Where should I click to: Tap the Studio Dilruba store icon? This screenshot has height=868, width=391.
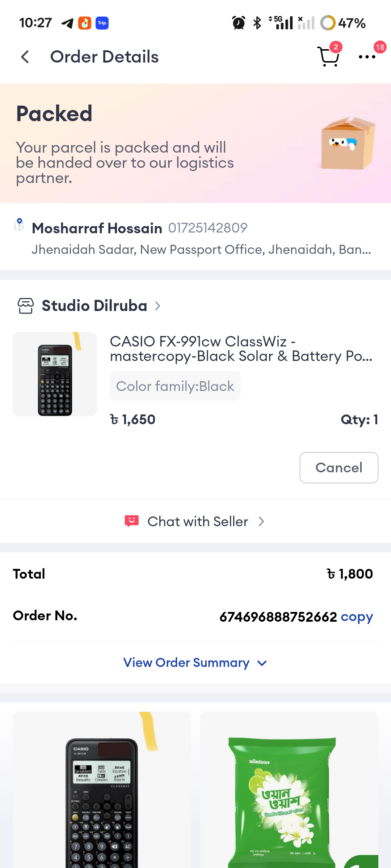(x=26, y=306)
